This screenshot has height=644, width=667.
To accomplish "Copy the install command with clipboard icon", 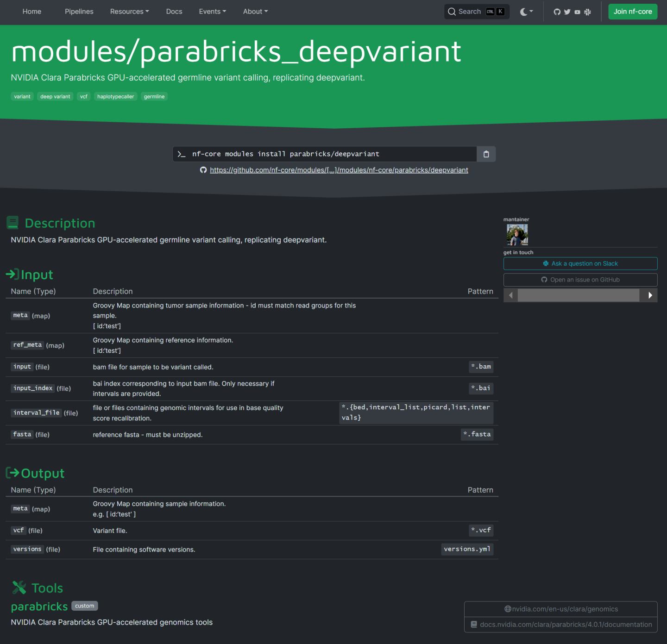I will 486,154.
